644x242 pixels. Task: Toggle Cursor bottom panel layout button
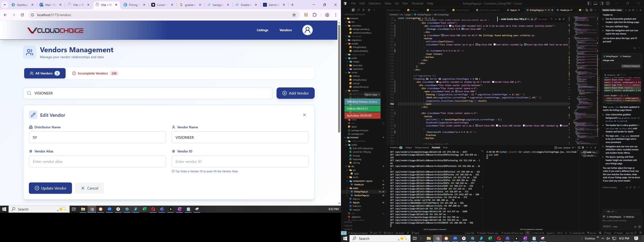point(595,3)
